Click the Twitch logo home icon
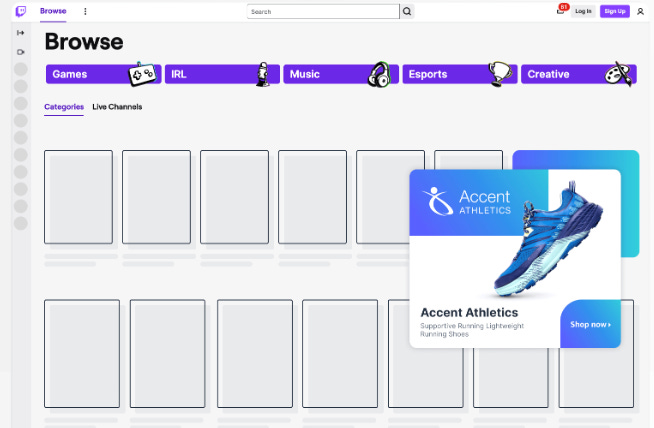Image resolution: width=654 pixels, height=428 pixels. point(20,11)
